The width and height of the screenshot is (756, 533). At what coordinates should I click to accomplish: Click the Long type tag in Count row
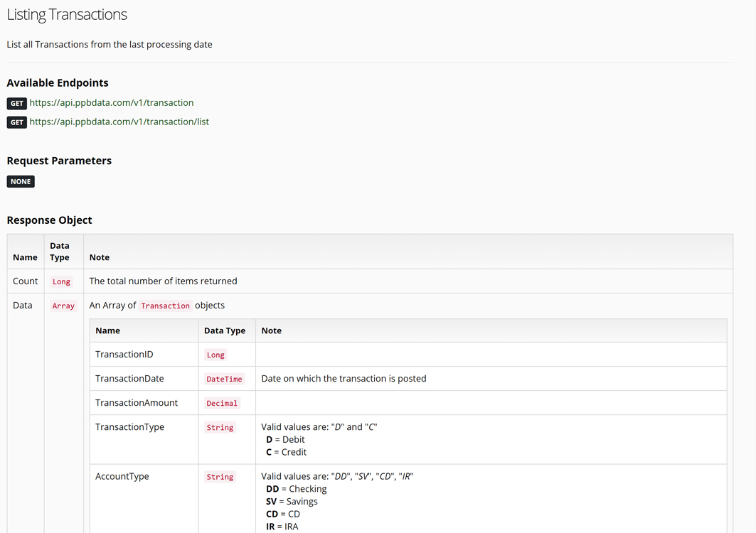click(61, 281)
